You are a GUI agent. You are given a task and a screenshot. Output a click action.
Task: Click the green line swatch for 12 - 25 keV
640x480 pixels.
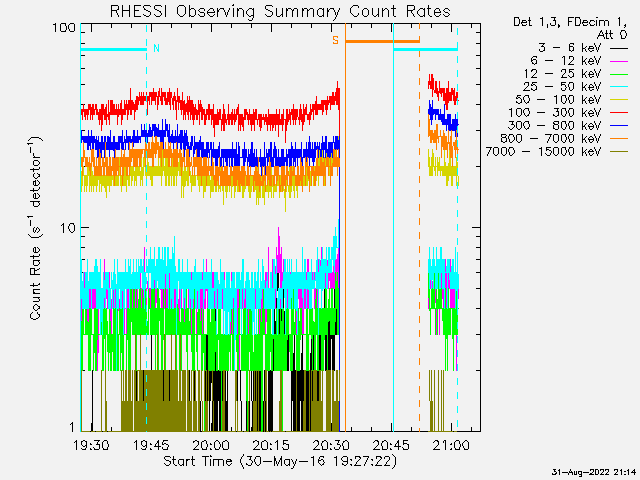[619, 74]
